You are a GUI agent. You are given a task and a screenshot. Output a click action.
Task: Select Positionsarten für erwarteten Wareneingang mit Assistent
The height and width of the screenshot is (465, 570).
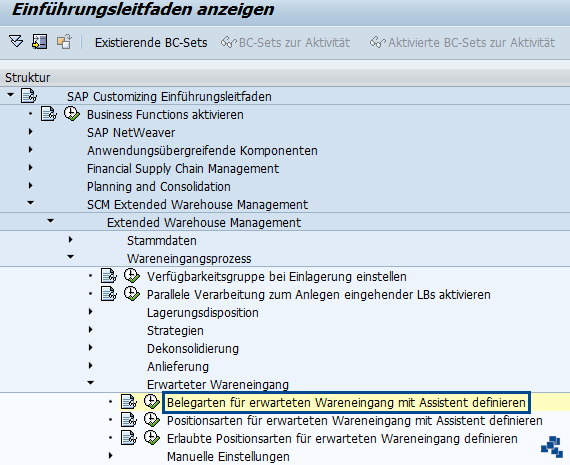click(354, 421)
